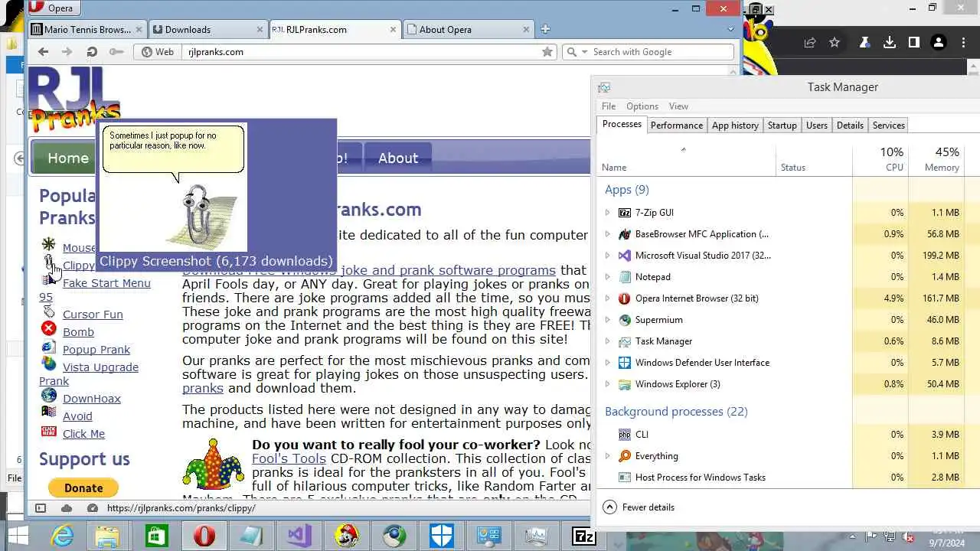The image size is (980, 551).
Task: Expand the Notepad process
Action: click(608, 277)
